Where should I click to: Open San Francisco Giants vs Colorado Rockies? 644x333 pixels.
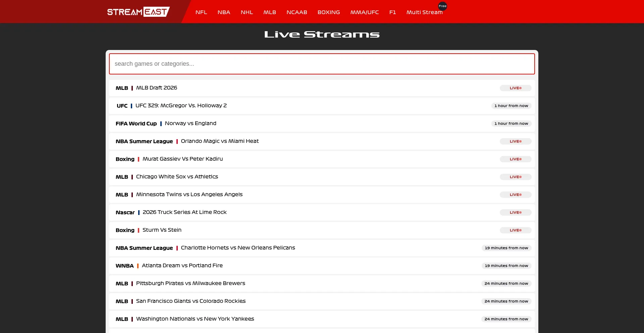(322, 301)
